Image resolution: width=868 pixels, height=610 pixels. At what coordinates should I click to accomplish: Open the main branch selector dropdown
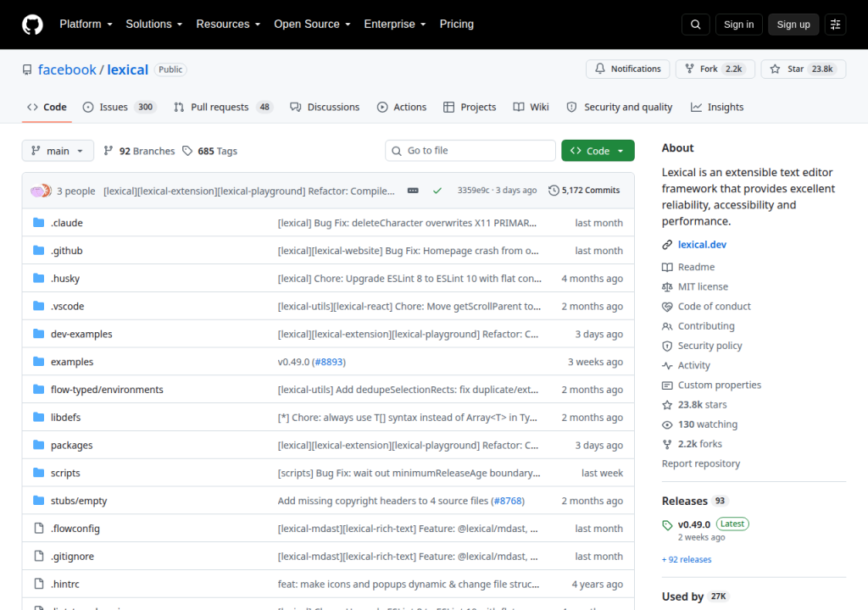(58, 151)
